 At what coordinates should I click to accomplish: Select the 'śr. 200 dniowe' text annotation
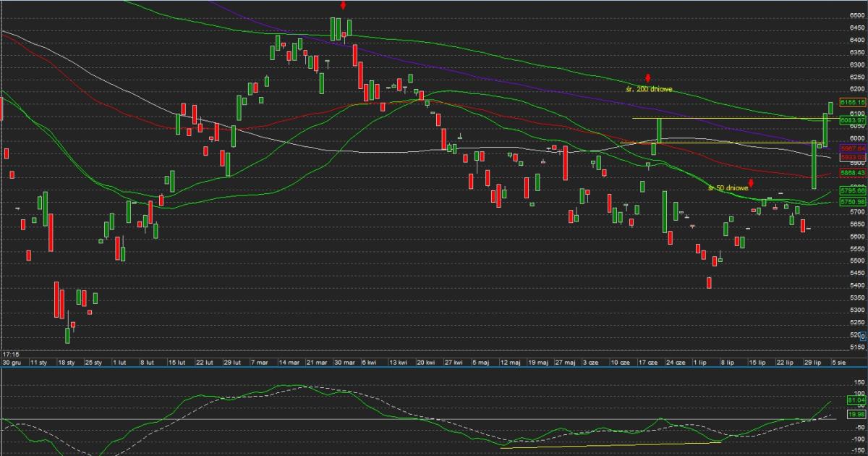click(x=650, y=89)
